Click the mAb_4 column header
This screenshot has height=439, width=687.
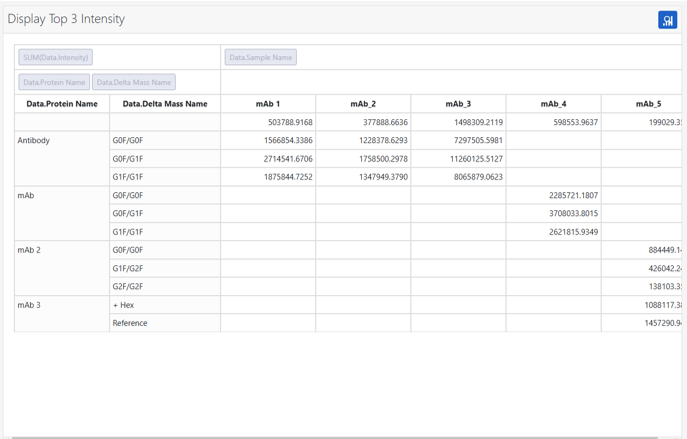(x=553, y=104)
